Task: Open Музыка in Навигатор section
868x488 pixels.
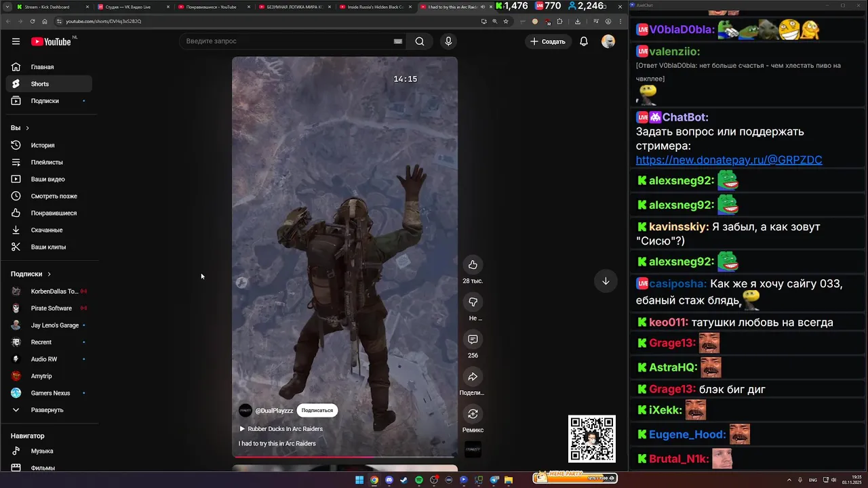Action: click(49, 451)
